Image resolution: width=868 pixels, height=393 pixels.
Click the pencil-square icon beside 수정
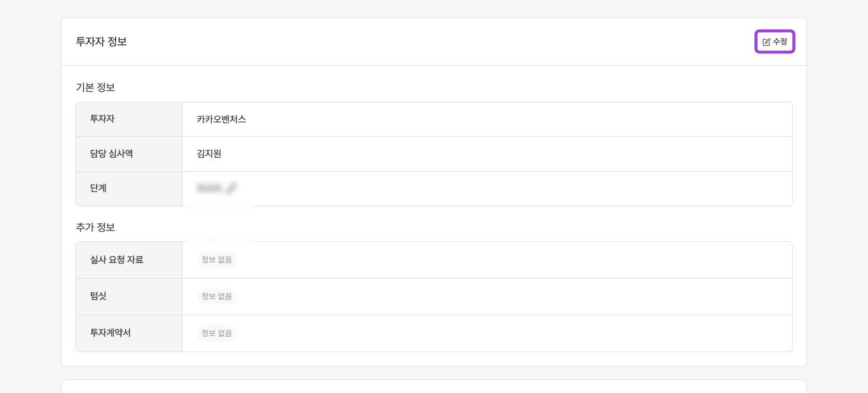click(766, 42)
